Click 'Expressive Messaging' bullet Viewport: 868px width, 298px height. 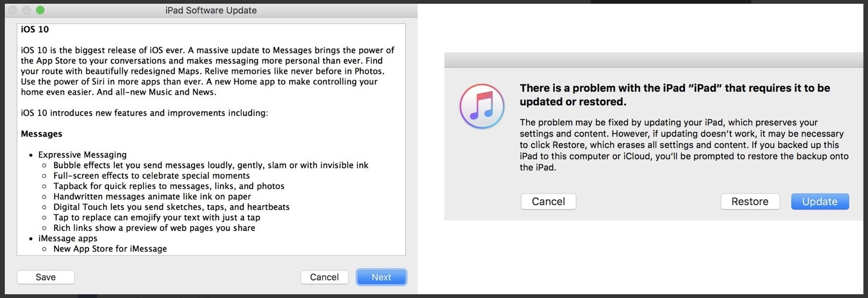coord(83,155)
